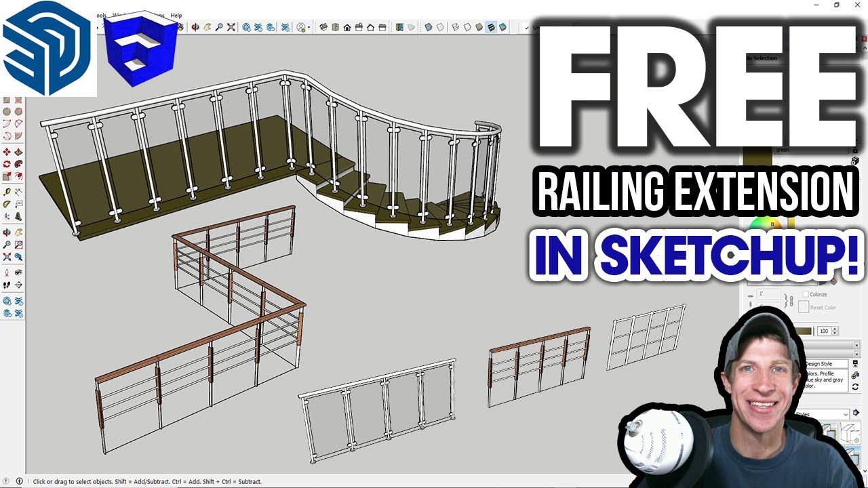Toggle the aspect ratio chain link icon

(791, 301)
